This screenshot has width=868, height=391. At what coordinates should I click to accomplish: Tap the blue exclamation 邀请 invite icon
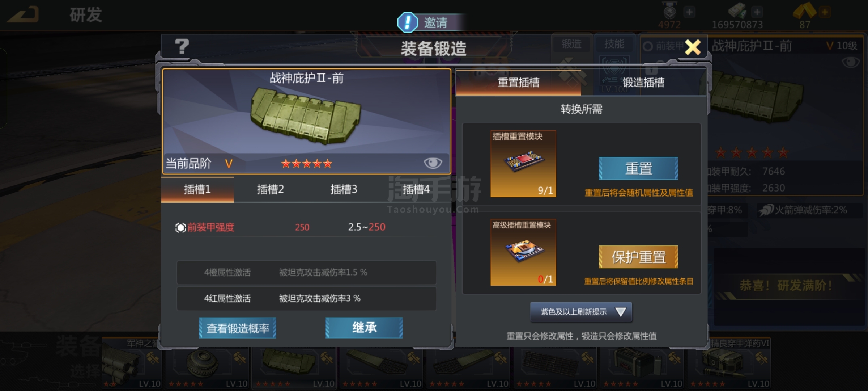pos(408,22)
